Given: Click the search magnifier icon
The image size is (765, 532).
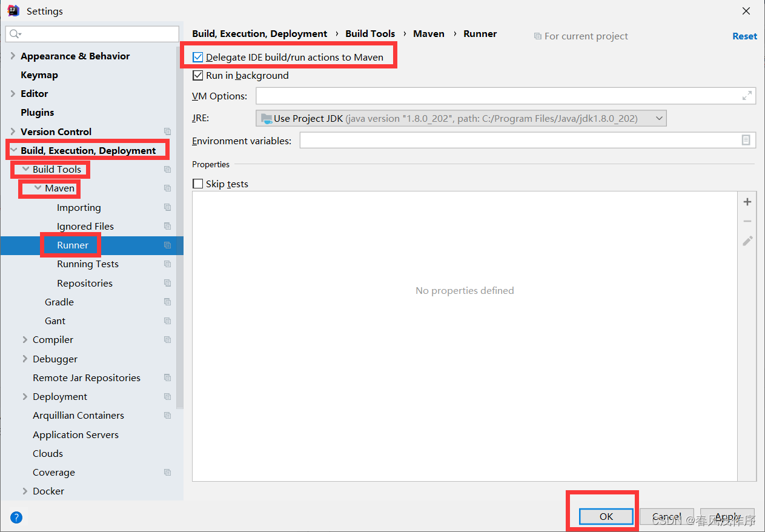Looking at the screenshot, I should coord(15,34).
